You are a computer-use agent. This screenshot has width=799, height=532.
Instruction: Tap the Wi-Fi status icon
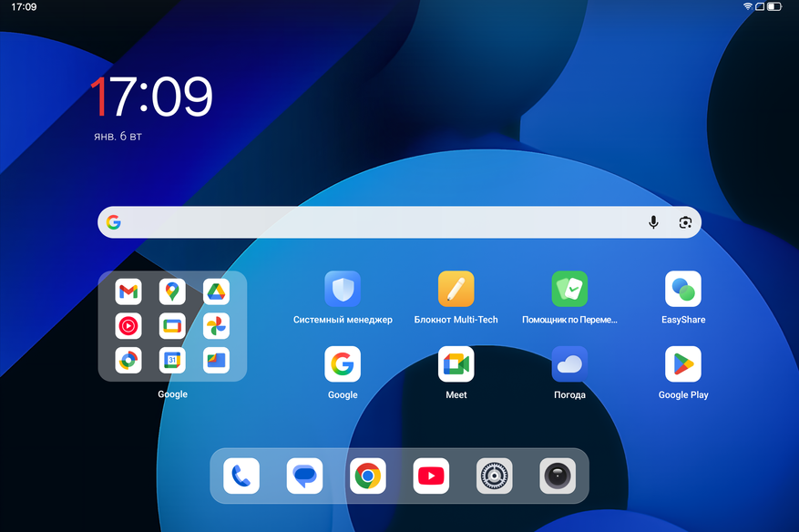pos(748,6)
